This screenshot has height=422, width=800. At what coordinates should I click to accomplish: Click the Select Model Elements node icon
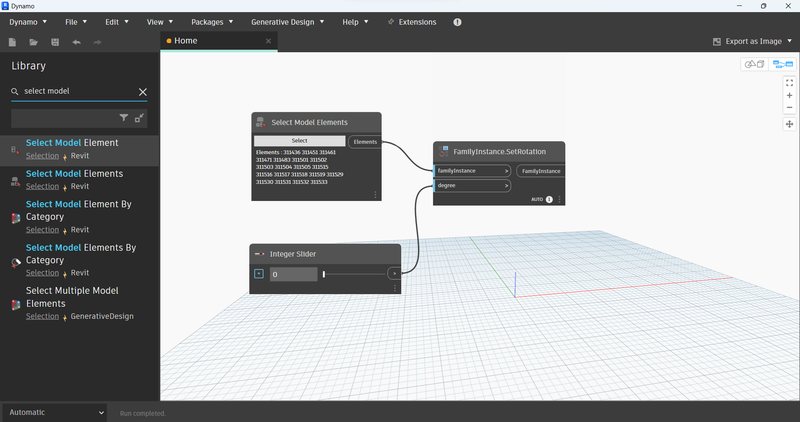click(x=261, y=122)
